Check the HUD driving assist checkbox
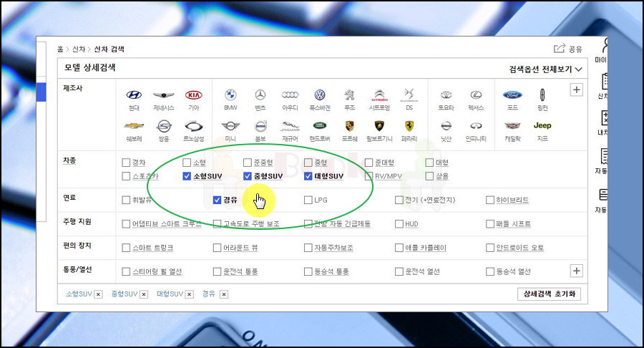 click(399, 224)
